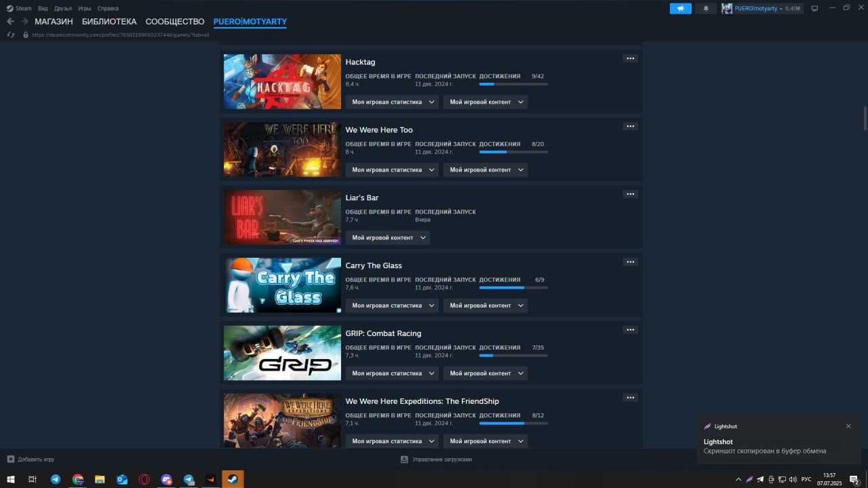Click the Add game plus icon
Screen dimensions: 868x488
pyautogui.click(x=10, y=459)
